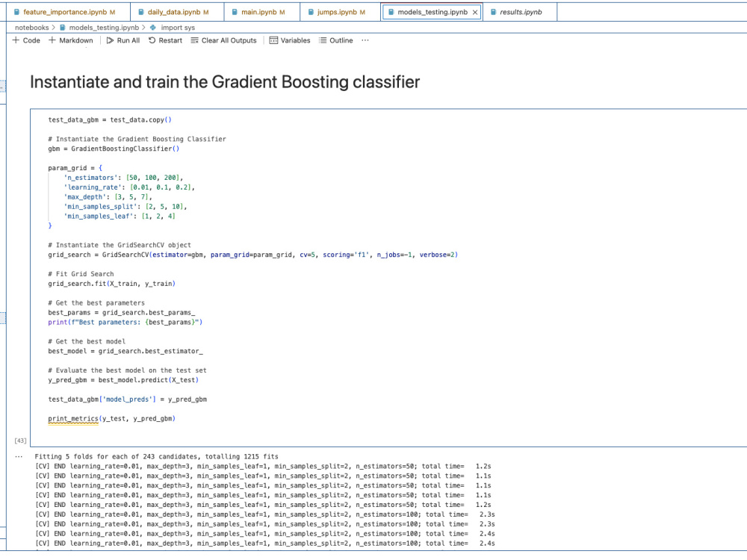Click the best_model = grid_search.best_estimator_ line
Image resolution: width=747 pixels, height=560 pixels.
tap(125, 352)
